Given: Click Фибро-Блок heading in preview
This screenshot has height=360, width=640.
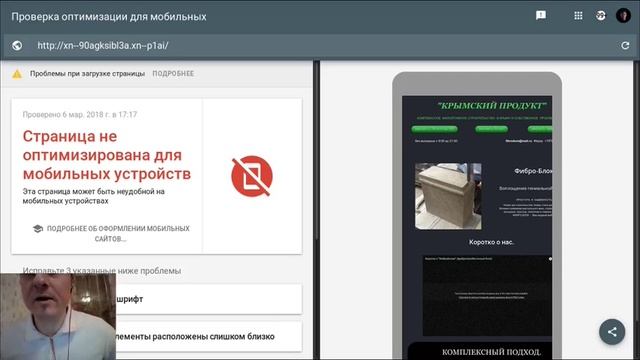Looking at the screenshot, I should [533, 171].
